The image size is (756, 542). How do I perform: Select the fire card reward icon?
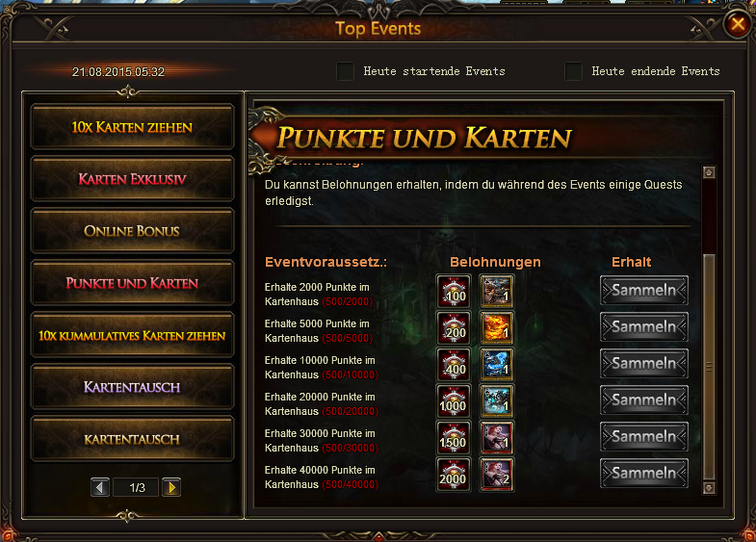point(497,328)
